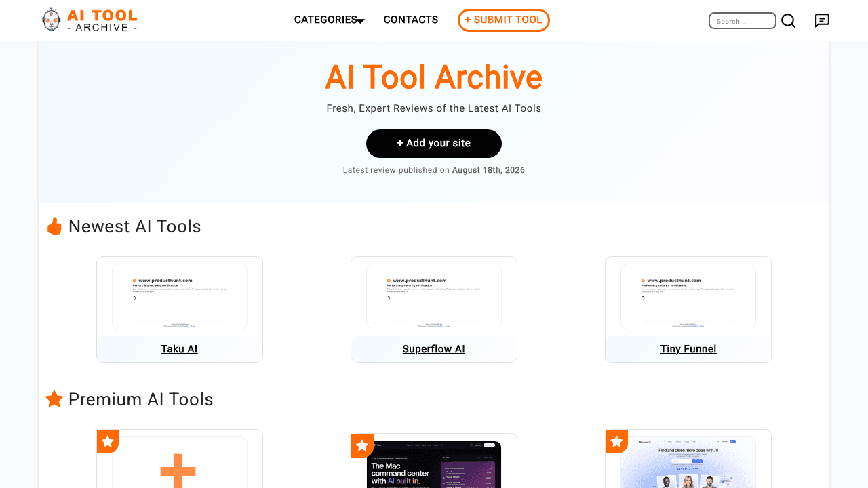Open the Superflow AI preview thumbnail
The image size is (868, 488).
click(x=434, y=297)
